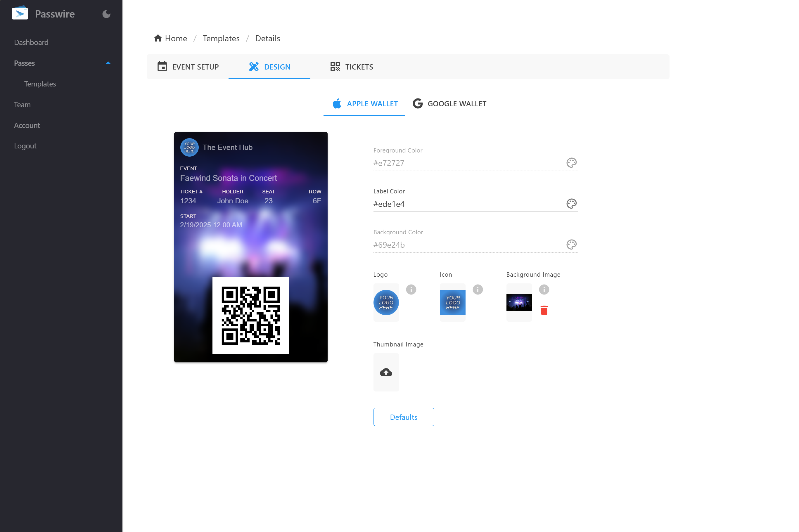Click the Logo image thumbnail

(386, 302)
